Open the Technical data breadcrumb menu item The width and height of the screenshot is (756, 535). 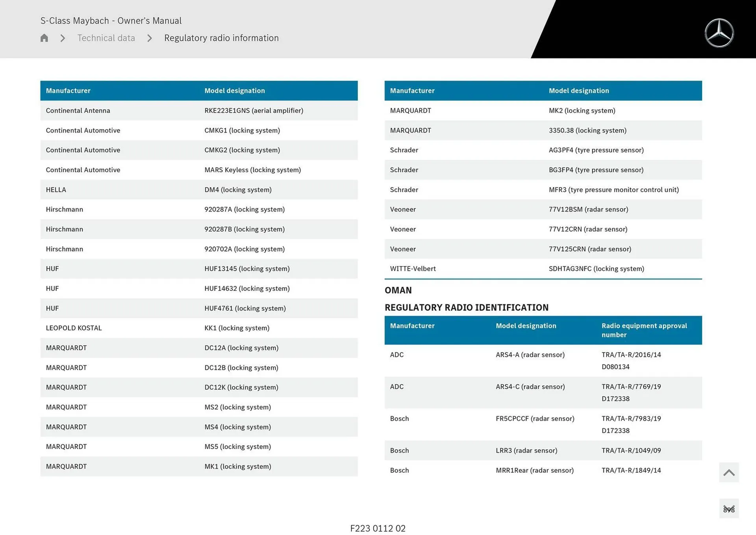click(x=106, y=38)
